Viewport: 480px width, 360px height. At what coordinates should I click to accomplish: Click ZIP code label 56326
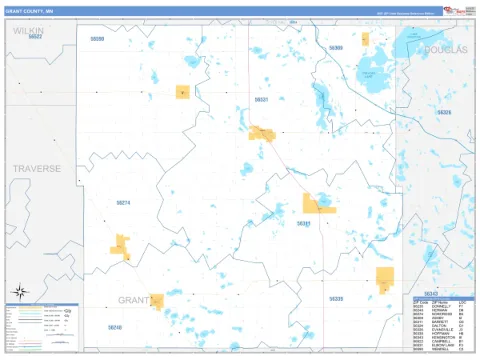click(x=444, y=112)
